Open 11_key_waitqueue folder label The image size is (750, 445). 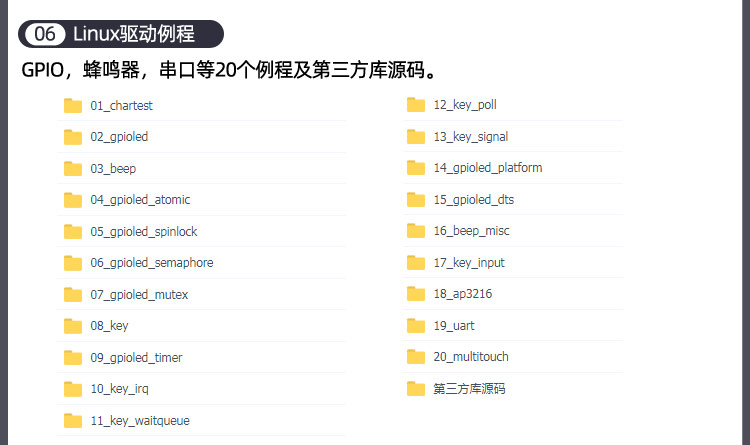[140, 421]
